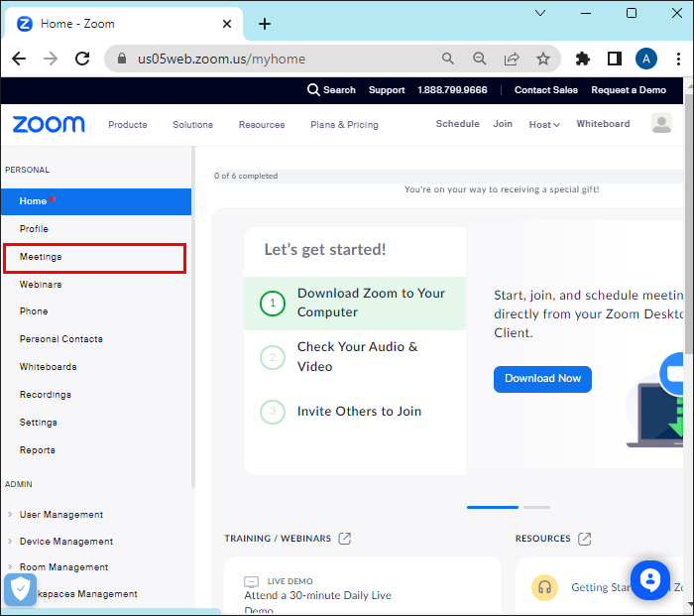Open a new browser tab
Viewport: 694px width, 616px height.
(265, 24)
